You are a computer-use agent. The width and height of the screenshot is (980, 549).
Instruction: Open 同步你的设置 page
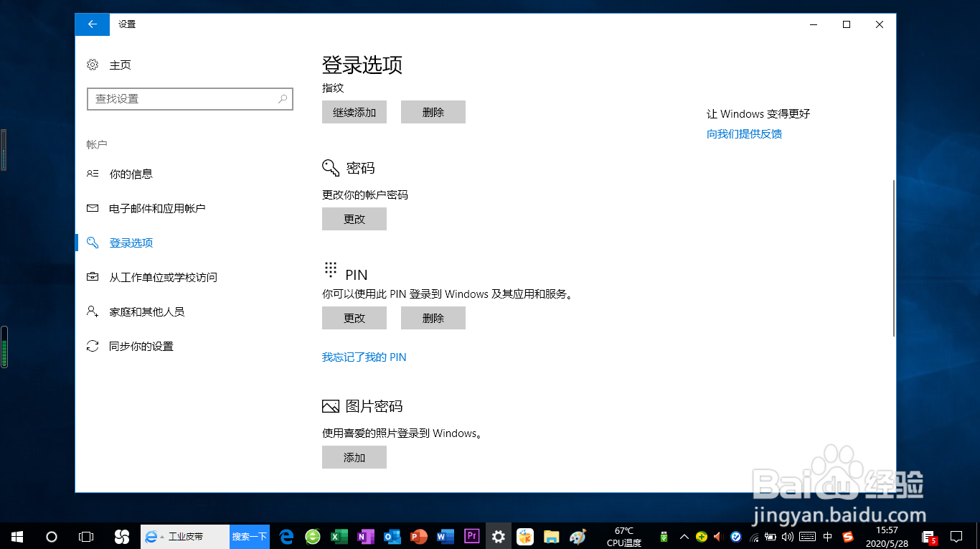coord(141,346)
